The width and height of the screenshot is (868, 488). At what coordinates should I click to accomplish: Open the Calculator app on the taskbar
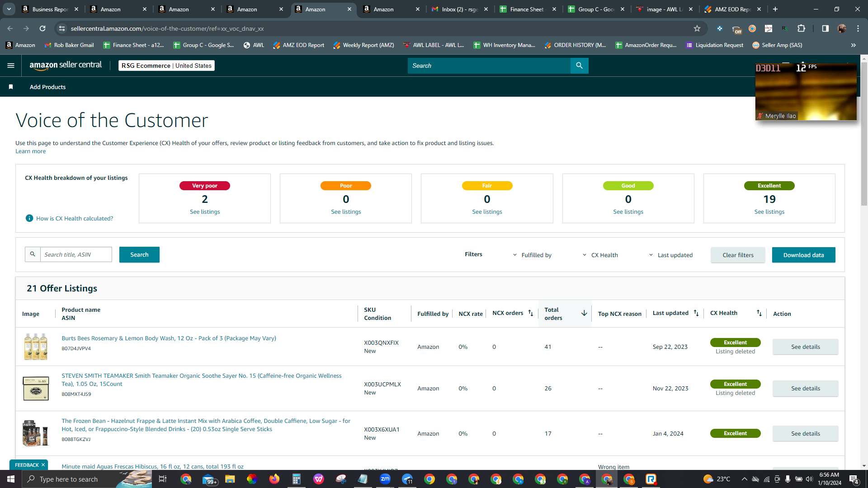pyautogui.click(x=297, y=479)
